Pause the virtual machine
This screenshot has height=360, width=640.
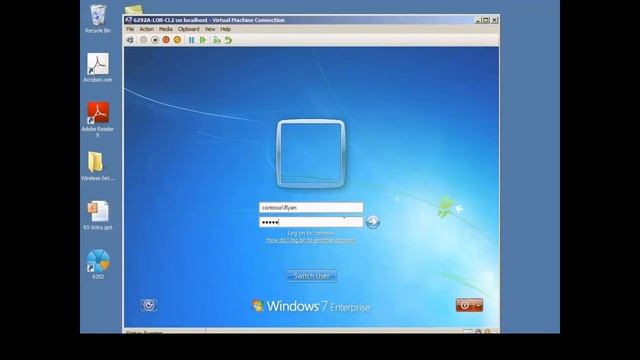click(x=191, y=40)
